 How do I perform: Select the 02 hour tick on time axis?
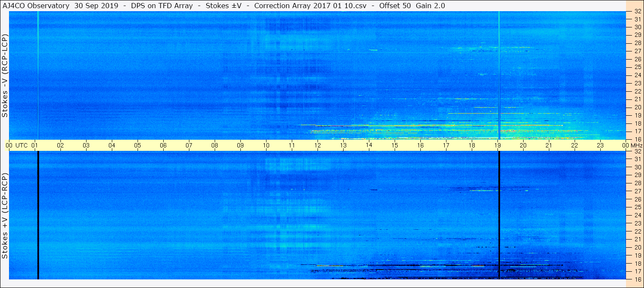(61, 146)
